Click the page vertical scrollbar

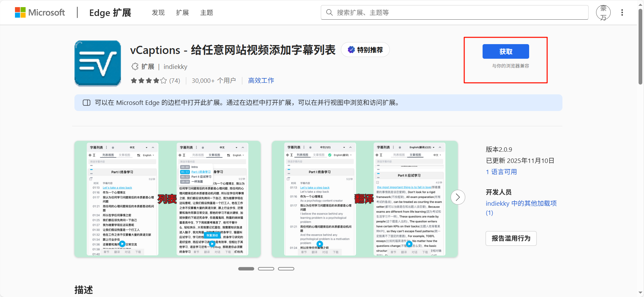pyautogui.click(x=640, y=47)
